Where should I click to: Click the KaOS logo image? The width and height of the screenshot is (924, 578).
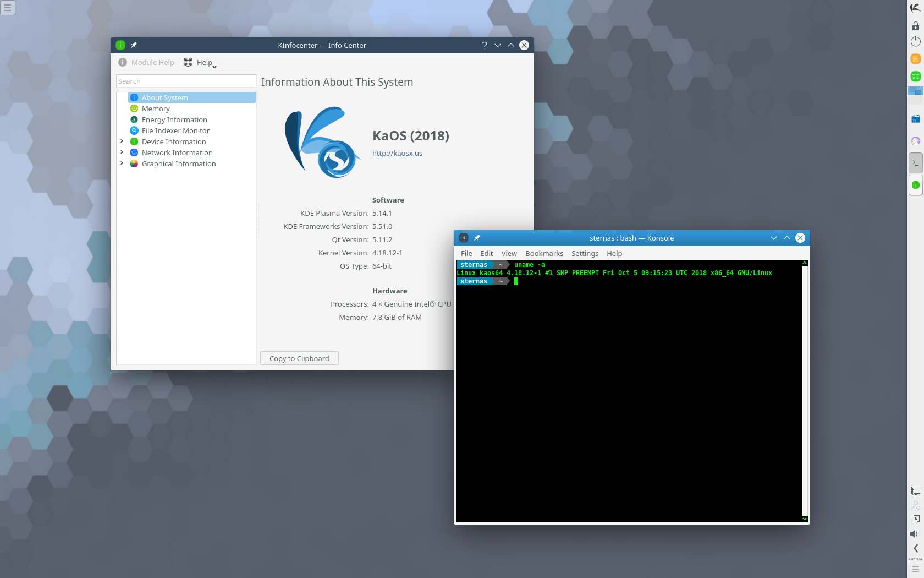pyautogui.click(x=323, y=142)
